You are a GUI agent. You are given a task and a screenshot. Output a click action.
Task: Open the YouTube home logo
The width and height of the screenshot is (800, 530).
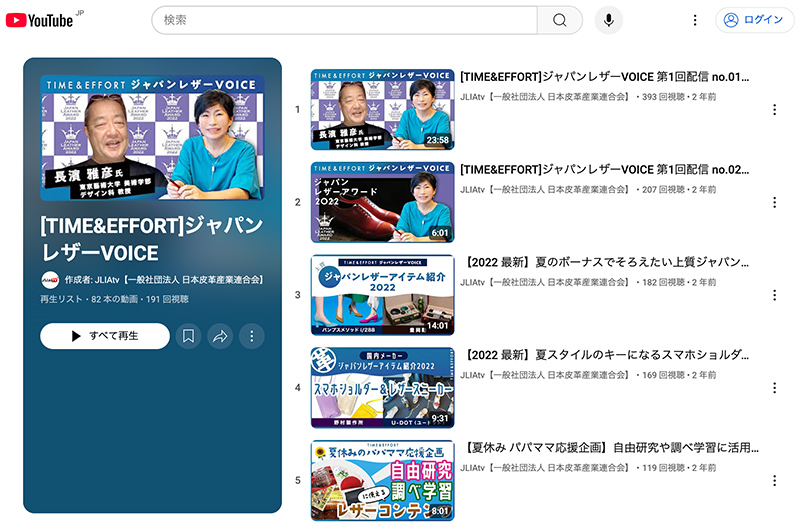click(39, 20)
